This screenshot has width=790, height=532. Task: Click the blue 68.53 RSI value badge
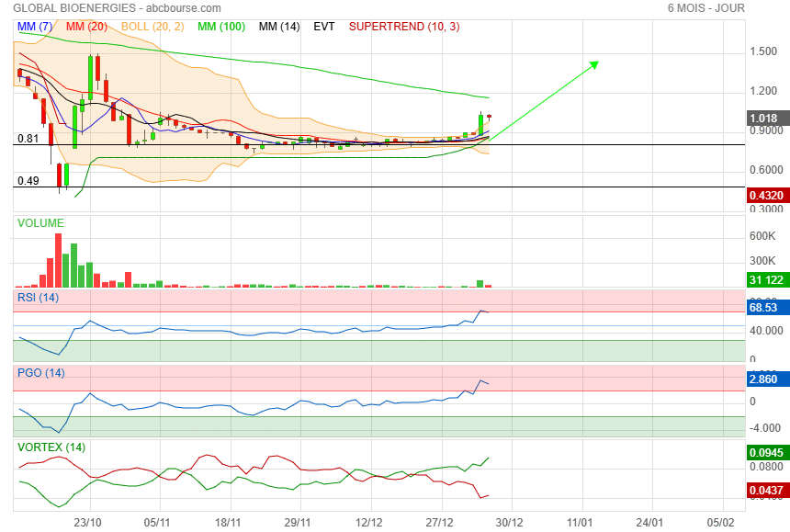767,308
